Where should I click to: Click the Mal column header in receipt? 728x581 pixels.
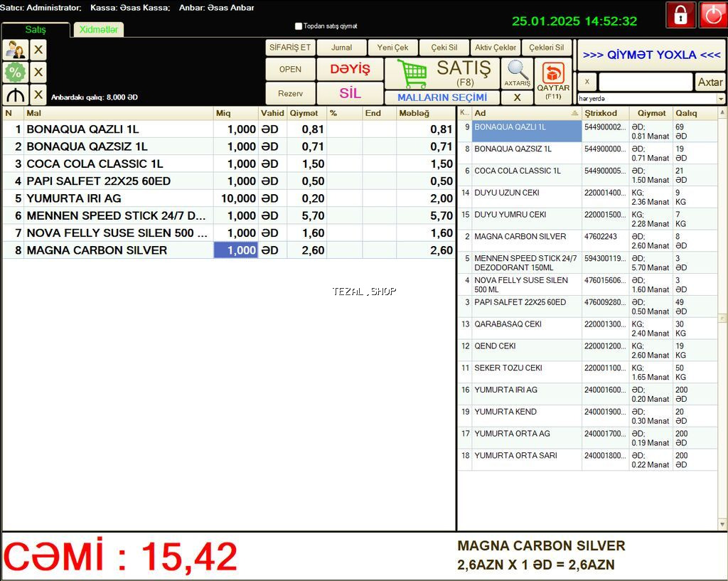(119, 113)
